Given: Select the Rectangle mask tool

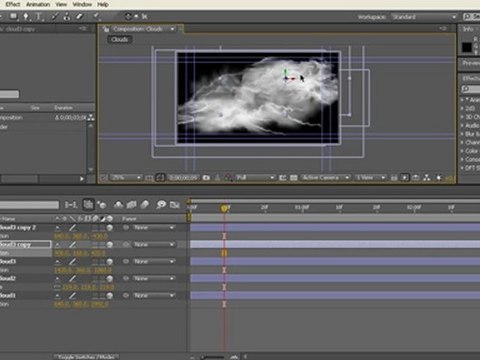Looking at the screenshot, I should click(x=13, y=16).
